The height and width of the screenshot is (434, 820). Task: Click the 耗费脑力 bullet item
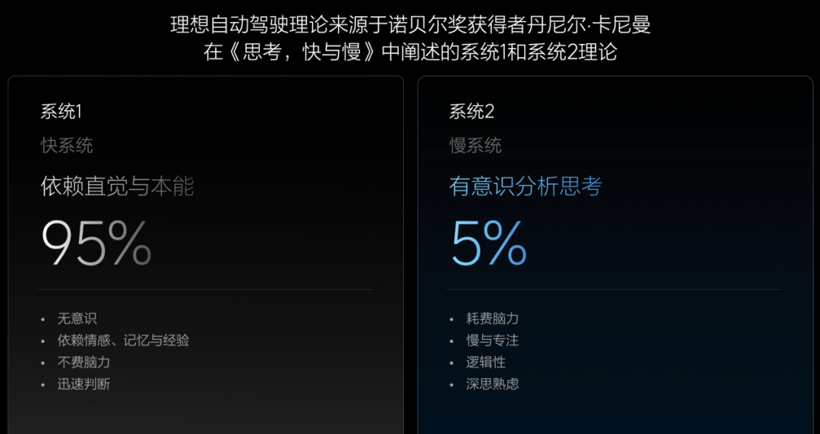pyautogui.click(x=492, y=318)
